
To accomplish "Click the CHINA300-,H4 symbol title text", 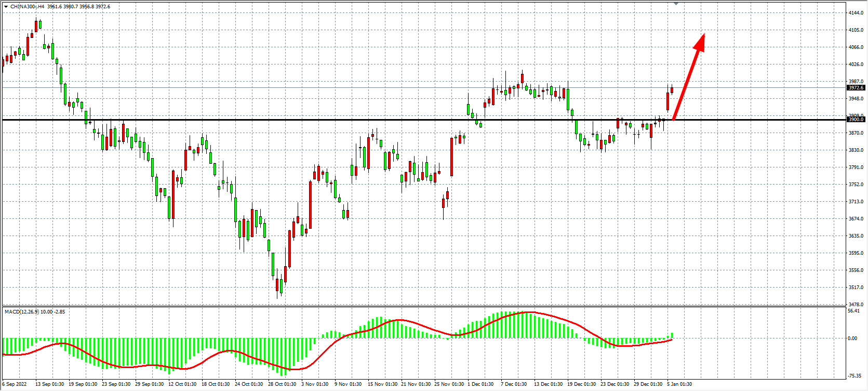I will click(x=27, y=7).
